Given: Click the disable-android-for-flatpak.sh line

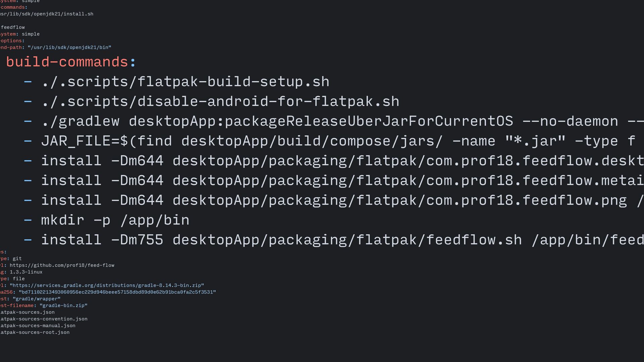Looking at the screenshot, I should coord(220,102).
